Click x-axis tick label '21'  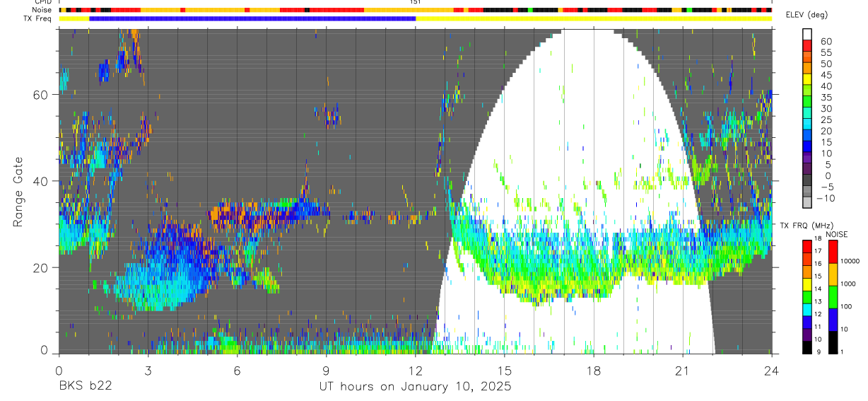click(x=683, y=370)
